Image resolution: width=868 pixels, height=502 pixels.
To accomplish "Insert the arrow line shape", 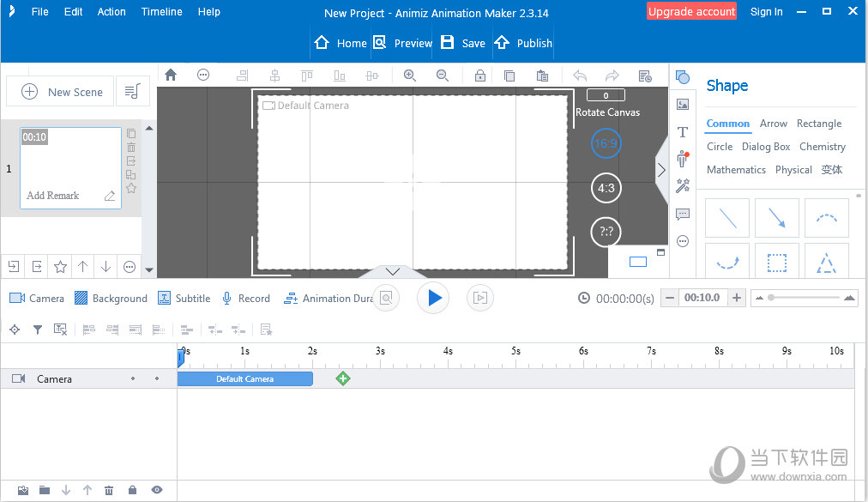I will tap(777, 218).
